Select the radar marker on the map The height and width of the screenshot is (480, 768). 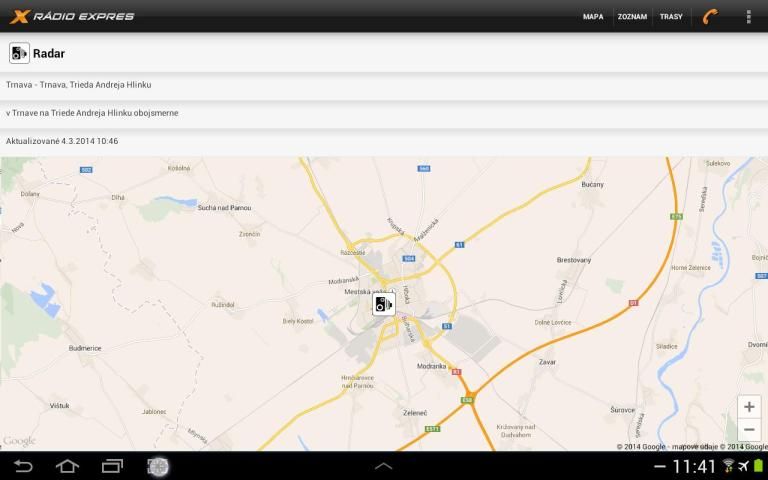point(383,304)
